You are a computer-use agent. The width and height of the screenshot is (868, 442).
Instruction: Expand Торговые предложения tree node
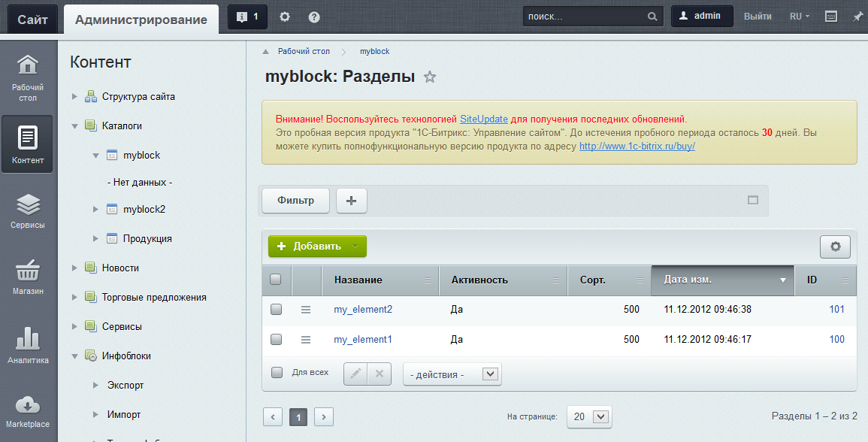[74, 298]
